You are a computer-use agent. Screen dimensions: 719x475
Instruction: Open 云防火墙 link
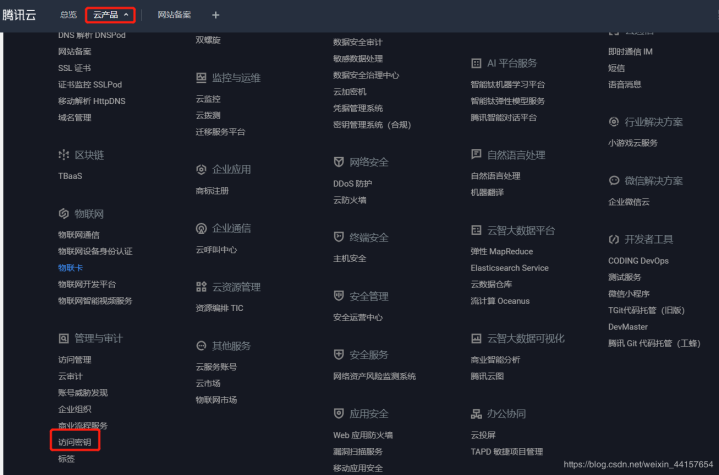click(350, 200)
